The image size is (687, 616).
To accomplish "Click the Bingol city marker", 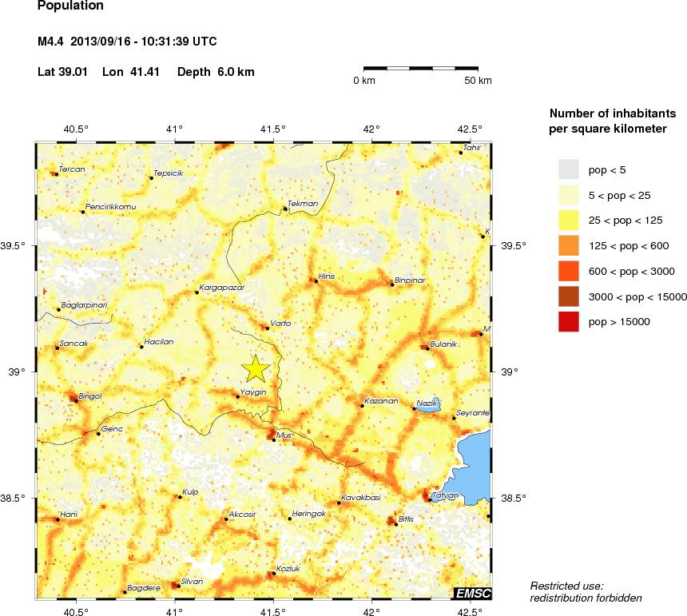I will 76,399.
